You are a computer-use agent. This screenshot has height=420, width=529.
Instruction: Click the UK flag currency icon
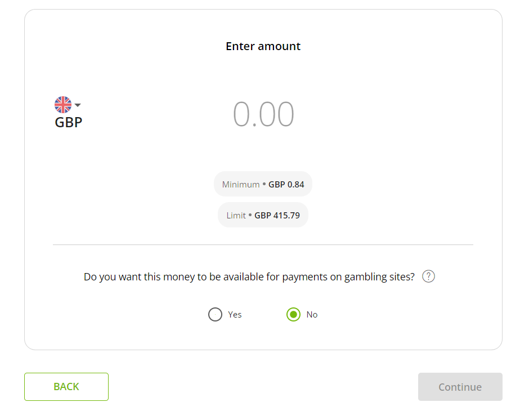pyautogui.click(x=63, y=105)
